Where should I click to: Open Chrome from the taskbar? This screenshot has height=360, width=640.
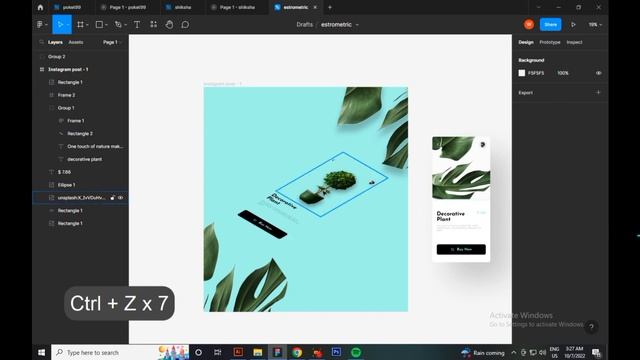[297, 352]
